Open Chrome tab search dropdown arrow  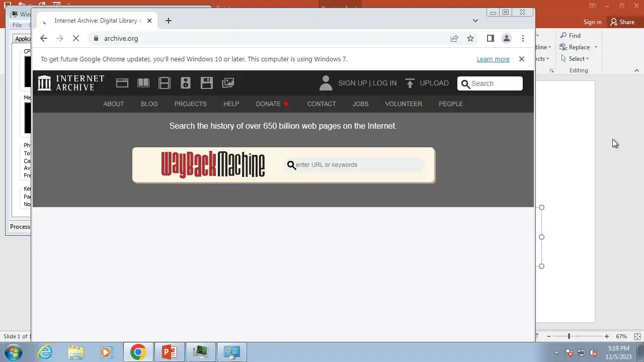475,21
